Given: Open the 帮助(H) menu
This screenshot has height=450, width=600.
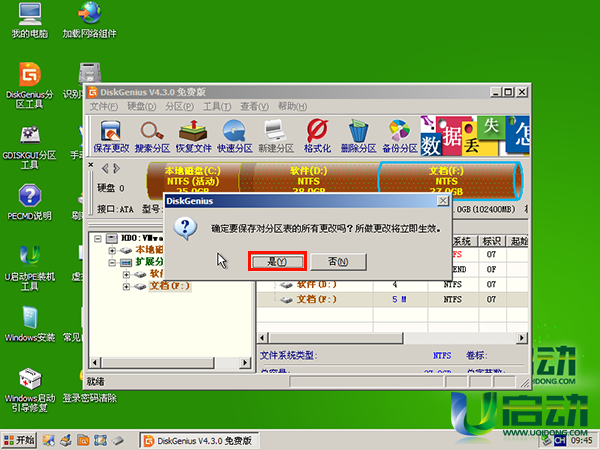Looking at the screenshot, I should coord(292,106).
